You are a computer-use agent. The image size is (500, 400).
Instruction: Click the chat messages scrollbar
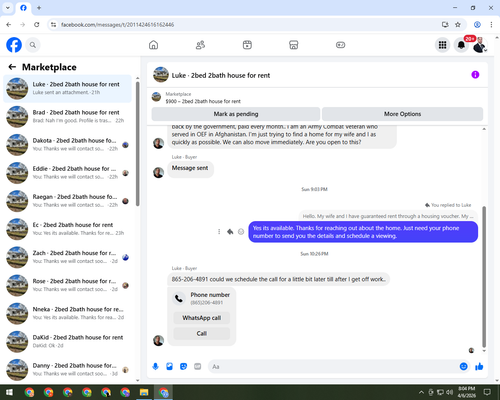point(484,277)
